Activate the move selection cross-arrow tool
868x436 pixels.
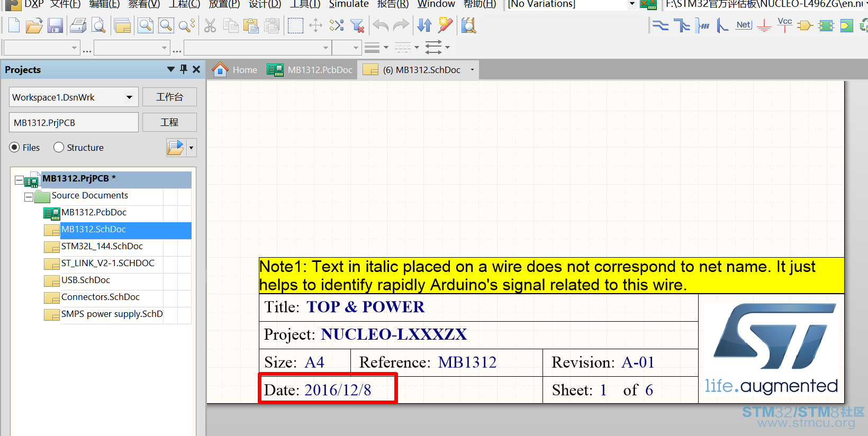tap(315, 25)
